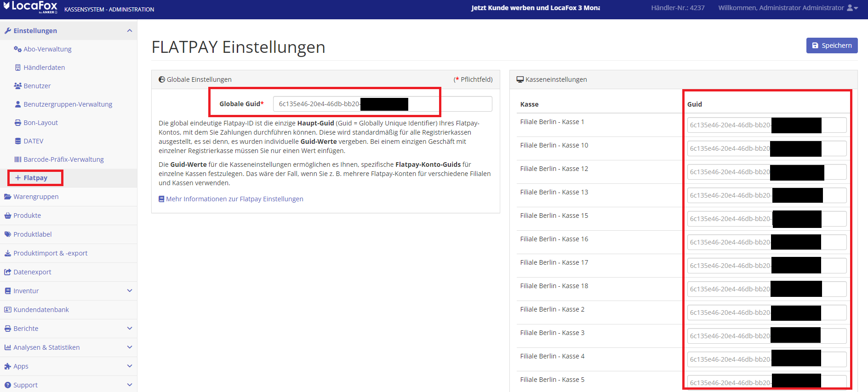868x392 pixels.
Task: Click the Warengruppen folder icon
Action: 8,197
